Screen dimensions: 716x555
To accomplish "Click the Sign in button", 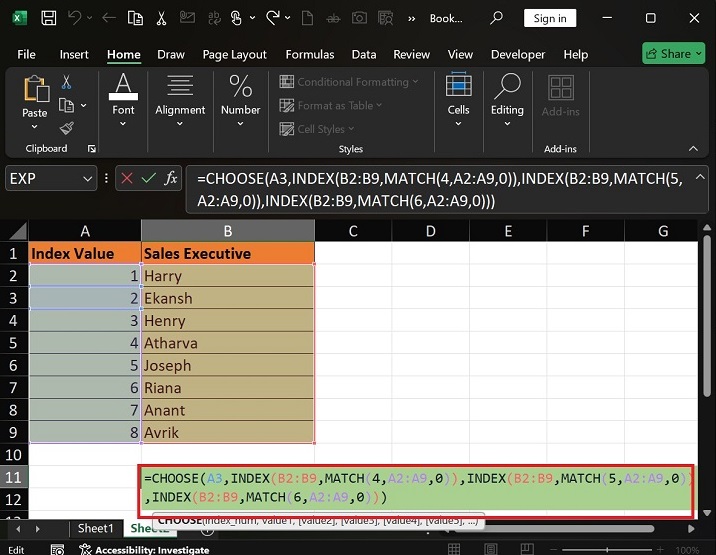I will pos(550,18).
